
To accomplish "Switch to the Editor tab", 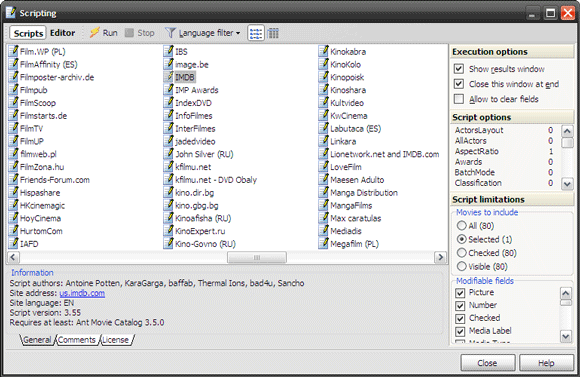I will (x=63, y=33).
